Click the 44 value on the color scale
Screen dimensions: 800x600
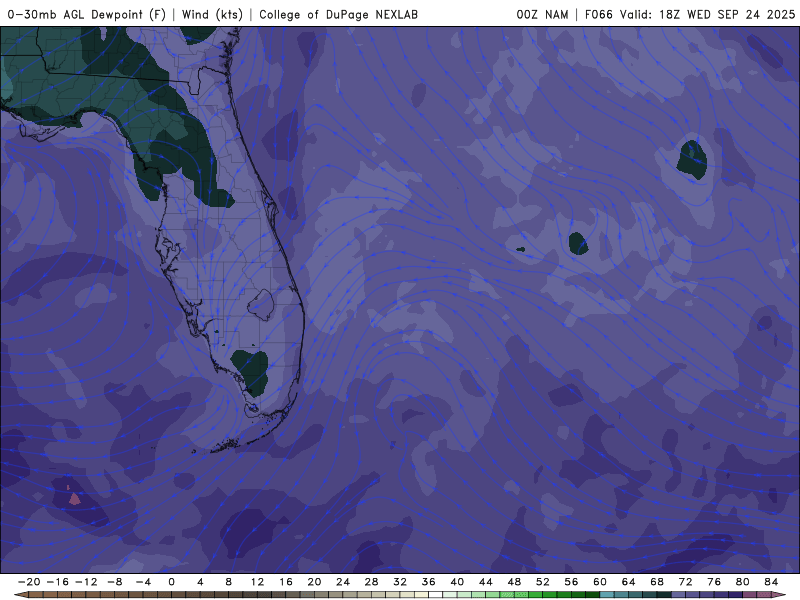coord(486,582)
